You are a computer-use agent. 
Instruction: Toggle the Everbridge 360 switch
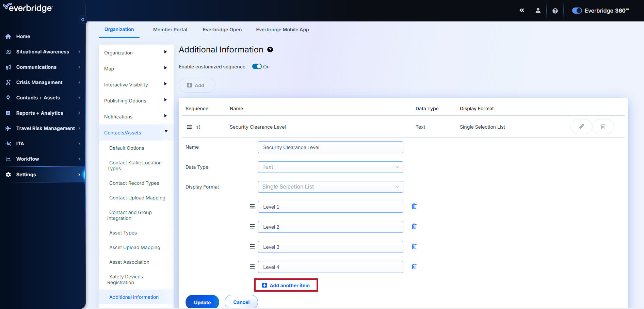pos(577,11)
